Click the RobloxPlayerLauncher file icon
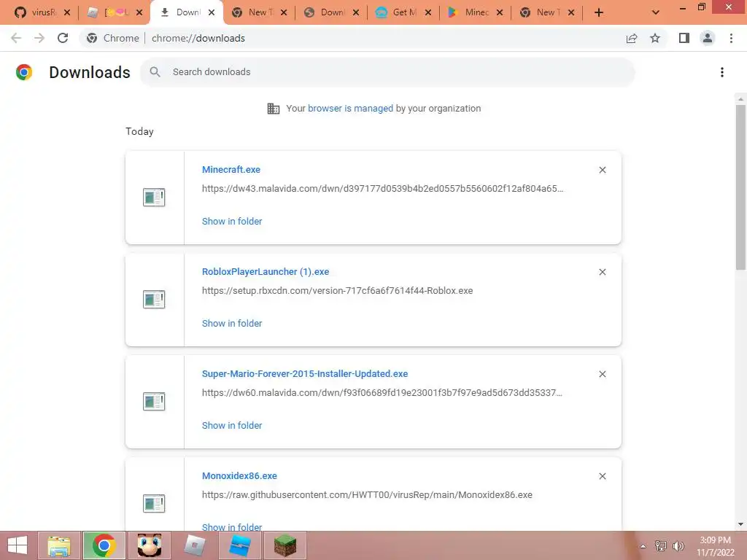 pos(154,299)
